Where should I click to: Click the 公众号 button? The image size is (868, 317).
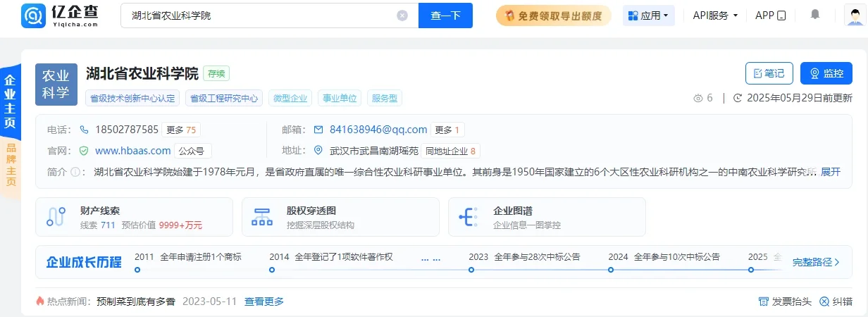192,151
